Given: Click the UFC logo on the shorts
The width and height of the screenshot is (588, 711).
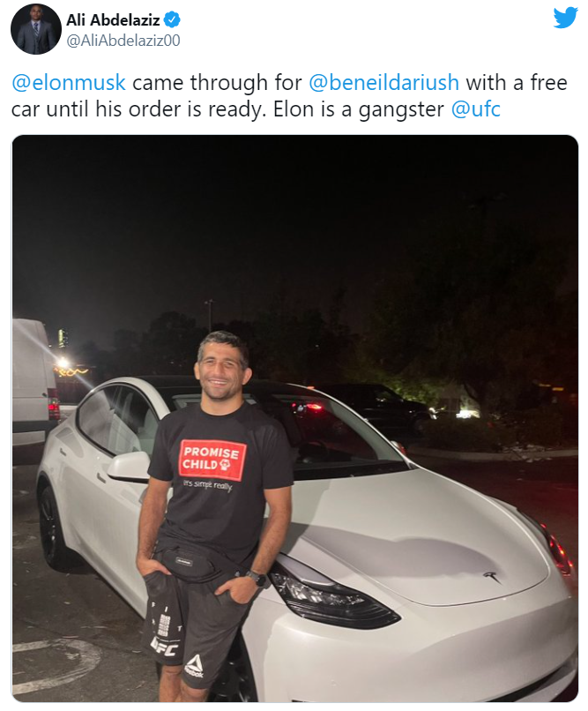Looking at the screenshot, I should coord(164,647).
